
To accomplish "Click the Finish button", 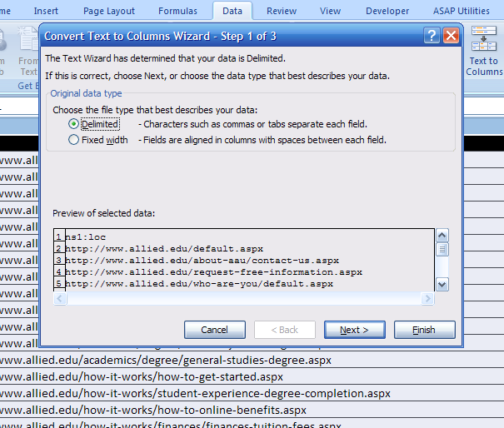I will point(424,330).
